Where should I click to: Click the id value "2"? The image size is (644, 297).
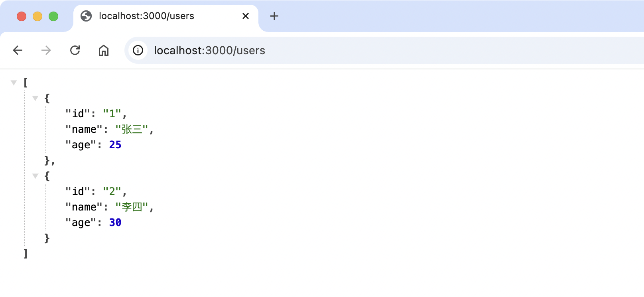point(112,191)
